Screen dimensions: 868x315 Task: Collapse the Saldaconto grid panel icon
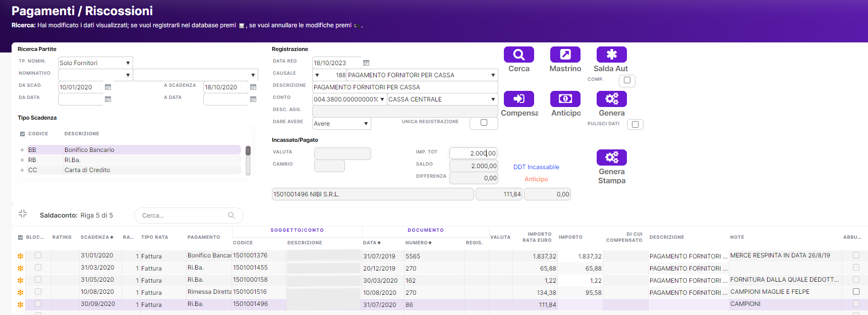coord(23,214)
